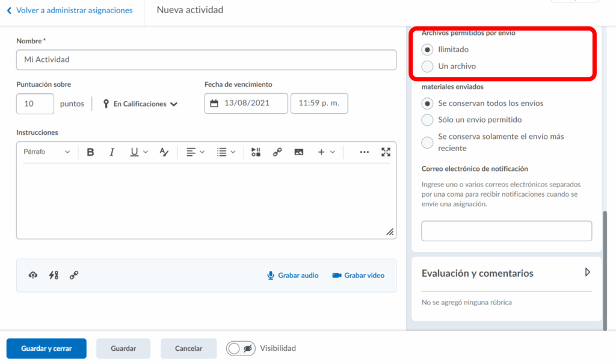Click the 'Guardar y cerrar' button
Viewport: 616px width, 364px height.
(x=46, y=348)
